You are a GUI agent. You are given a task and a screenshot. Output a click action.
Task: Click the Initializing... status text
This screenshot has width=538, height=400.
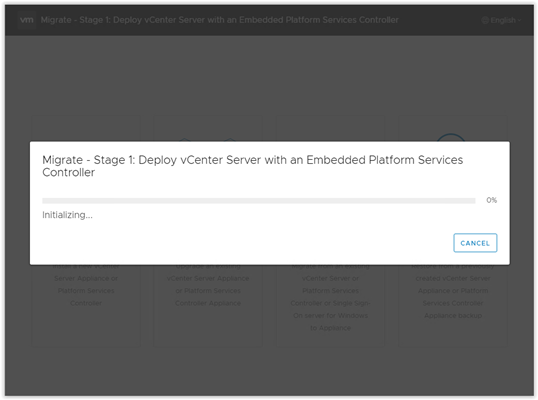(67, 215)
